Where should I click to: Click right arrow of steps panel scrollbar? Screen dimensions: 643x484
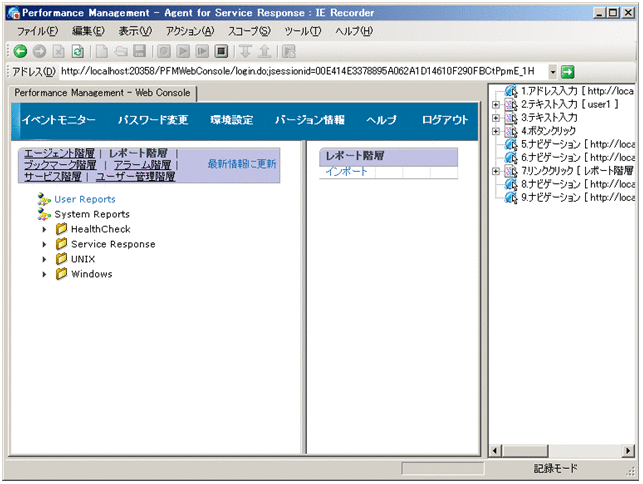pyautogui.click(x=628, y=451)
